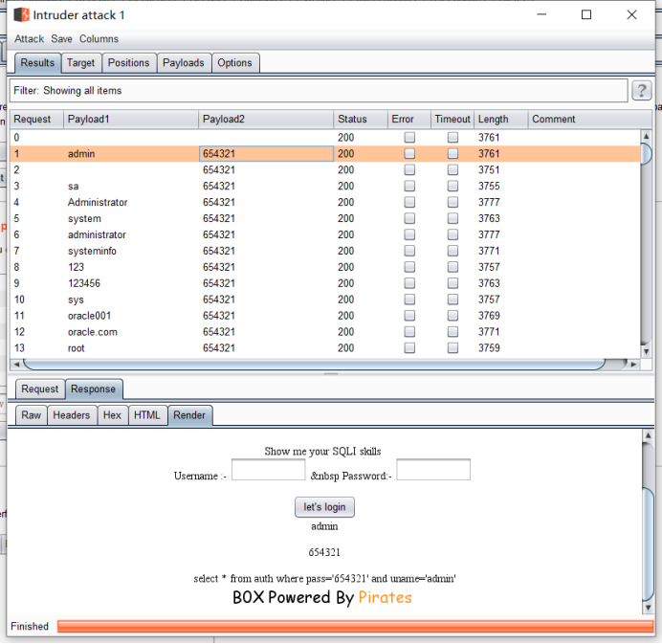Sort by the Status column header
The width and height of the screenshot is (662, 644).
[361, 119]
